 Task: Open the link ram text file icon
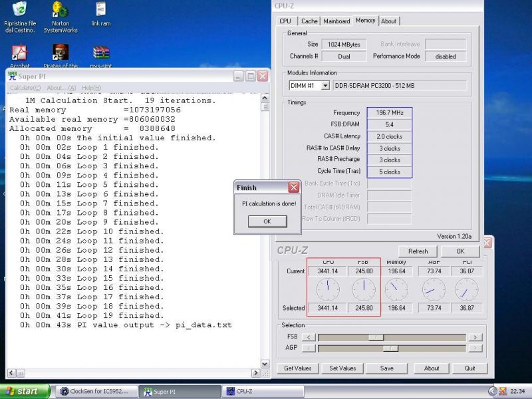point(101,14)
